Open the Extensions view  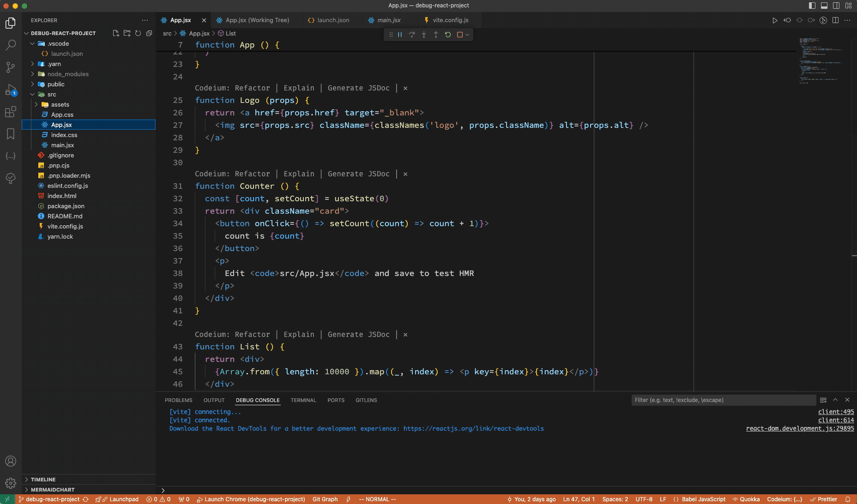point(10,112)
